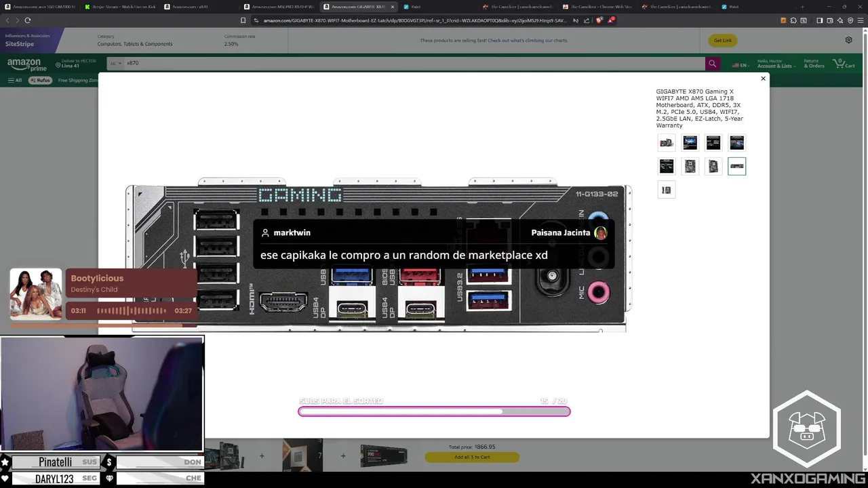Switch to the Kick stream tab

pyautogui.click(x=120, y=7)
